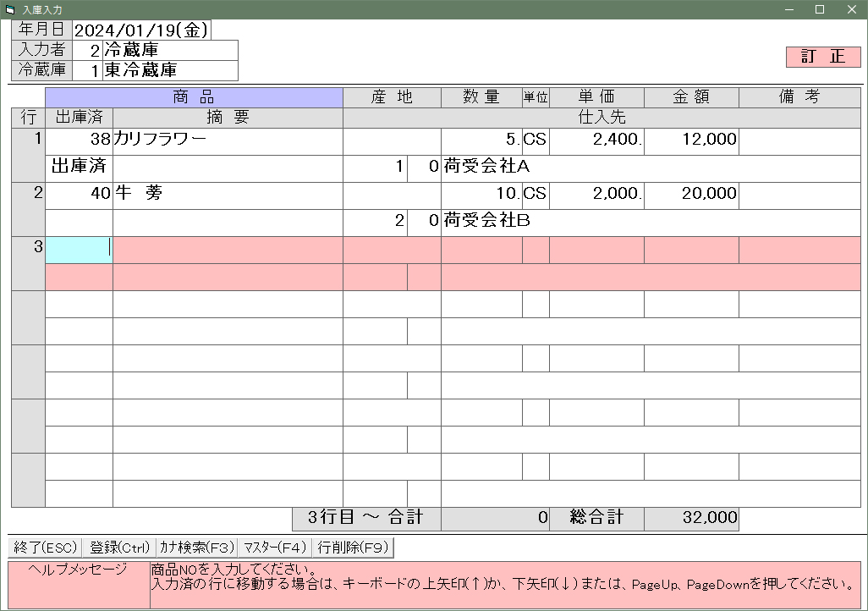
Task: Click the 冷蔵庫 field showing 東冷蔵庫
Action: [x=169, y=70]
